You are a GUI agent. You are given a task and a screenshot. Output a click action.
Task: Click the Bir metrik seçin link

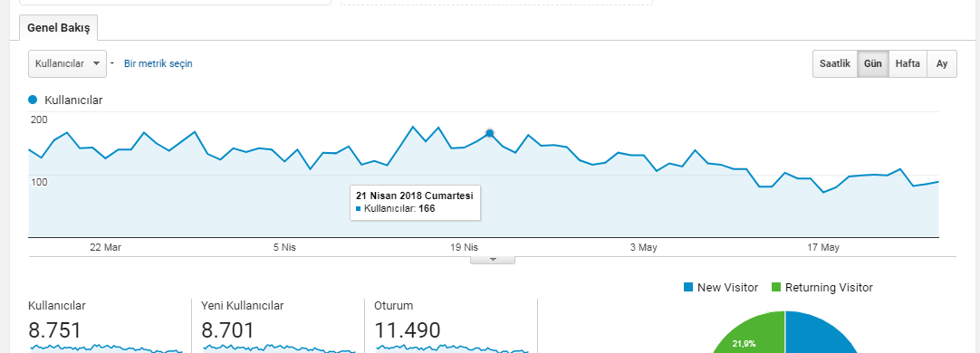pyautogui.click(x=159, y=63)
